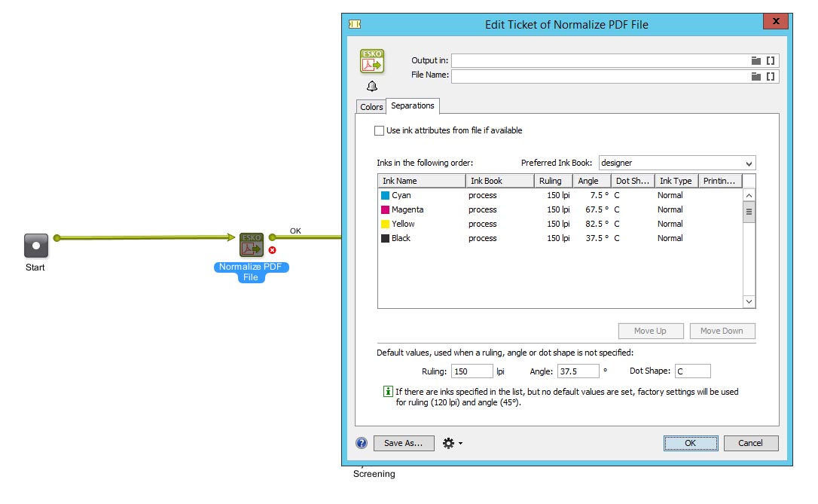Select the Black ink row name
The image size is (818, 504).
coord(401,238)
